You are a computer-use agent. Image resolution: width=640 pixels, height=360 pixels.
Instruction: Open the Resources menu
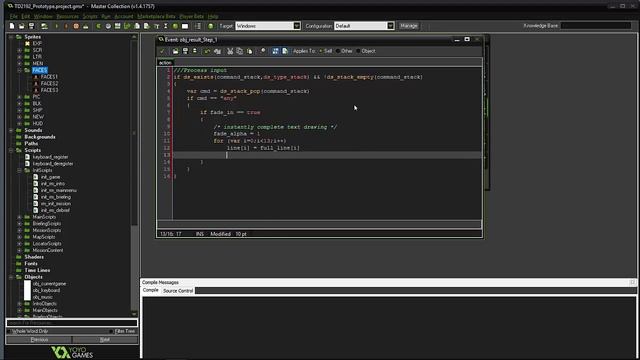coord(67,16)
